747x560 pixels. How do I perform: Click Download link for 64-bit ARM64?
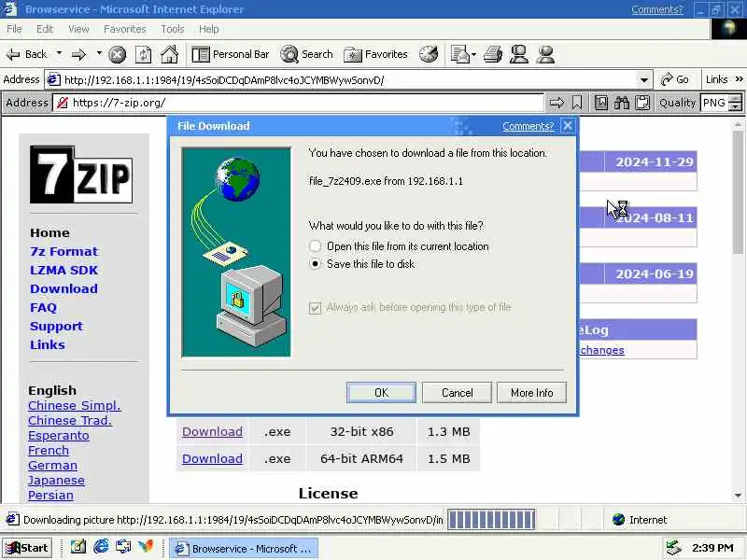point(213,458)
